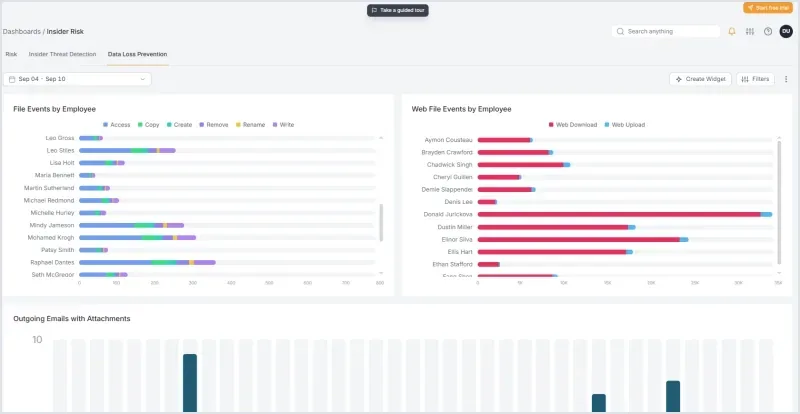Click the search magnifier icon
800x414 pixels.
click(620, 31)
